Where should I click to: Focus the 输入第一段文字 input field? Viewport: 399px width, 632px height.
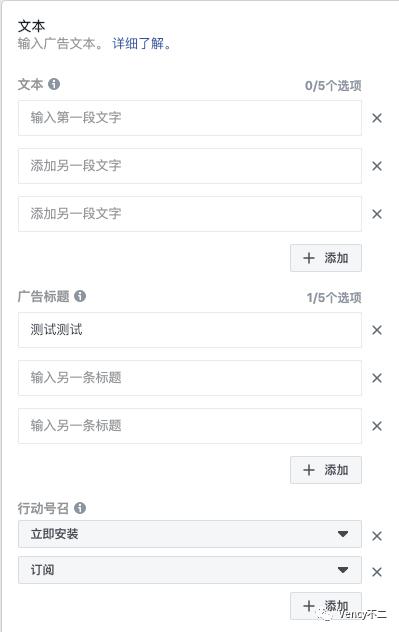pos(189,118)
